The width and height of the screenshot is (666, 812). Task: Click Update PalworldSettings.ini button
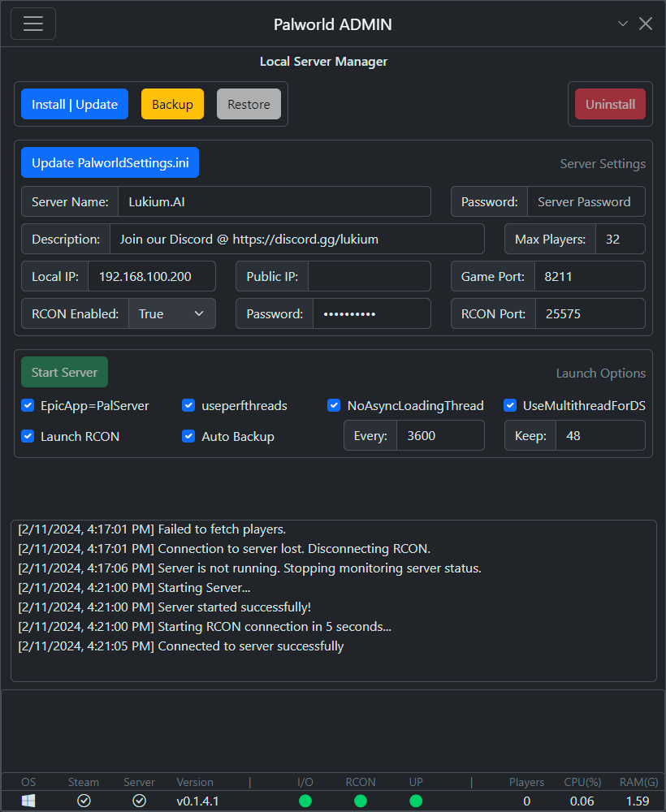[110, 162]
